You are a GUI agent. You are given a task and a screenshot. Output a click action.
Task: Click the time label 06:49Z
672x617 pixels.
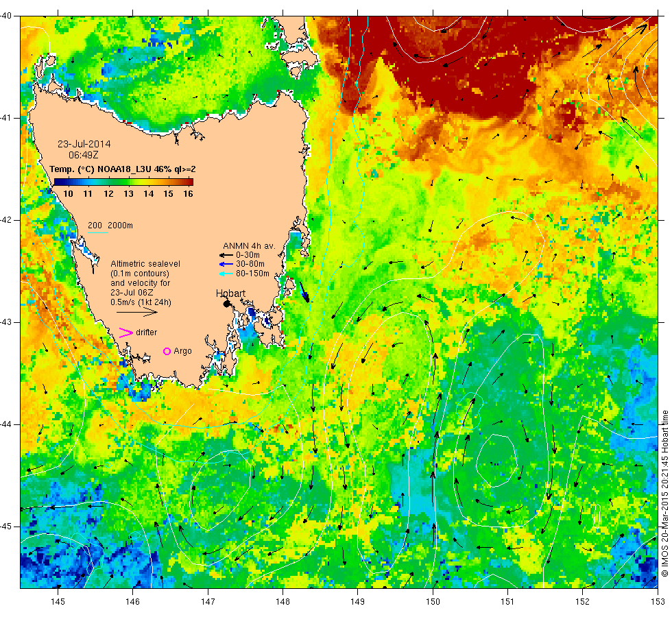coord(84,155)
